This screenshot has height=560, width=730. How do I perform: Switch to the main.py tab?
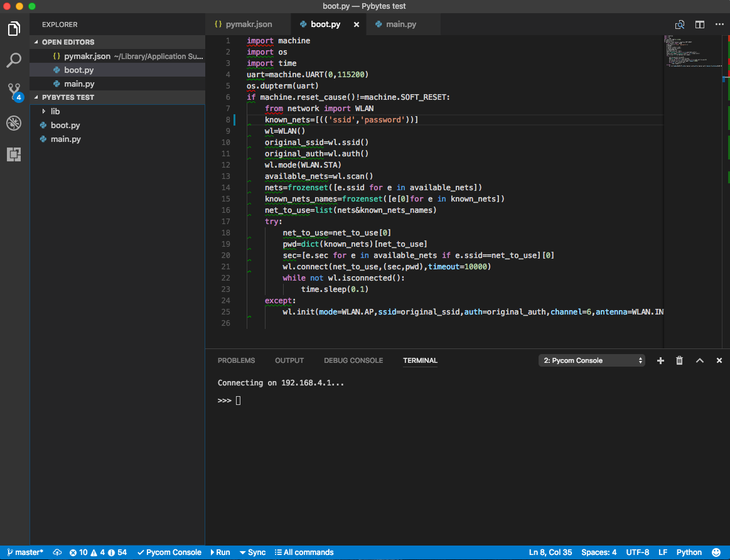pos(402,24)
